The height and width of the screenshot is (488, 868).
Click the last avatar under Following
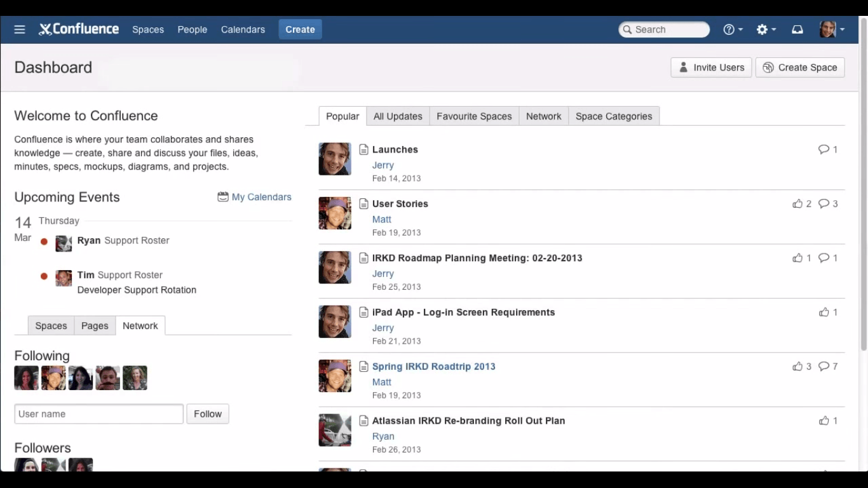click(x=135, y=378)
